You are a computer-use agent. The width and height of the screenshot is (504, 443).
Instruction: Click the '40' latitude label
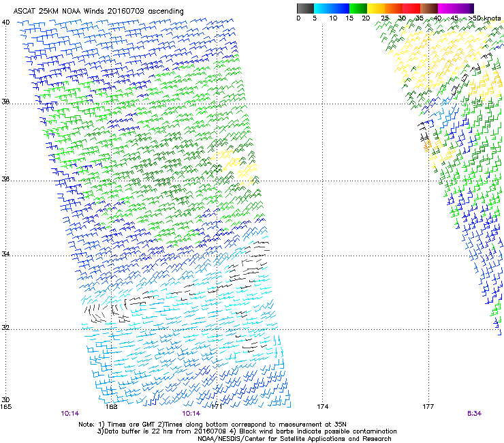pyautogui.click(x=5, y=22)
